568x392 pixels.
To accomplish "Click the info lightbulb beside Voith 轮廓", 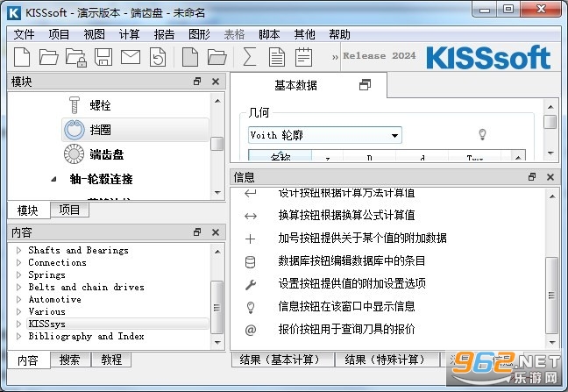I will tap(482, 134).
